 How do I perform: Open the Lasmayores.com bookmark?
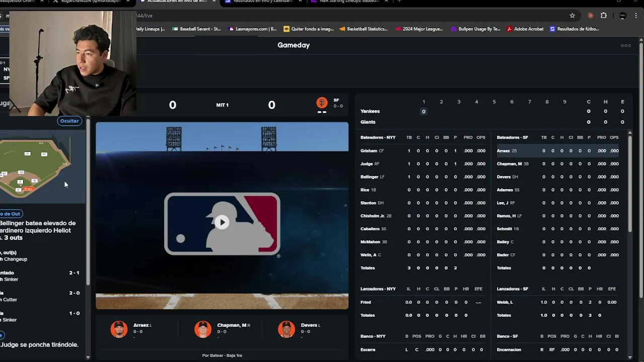[253, 29]
